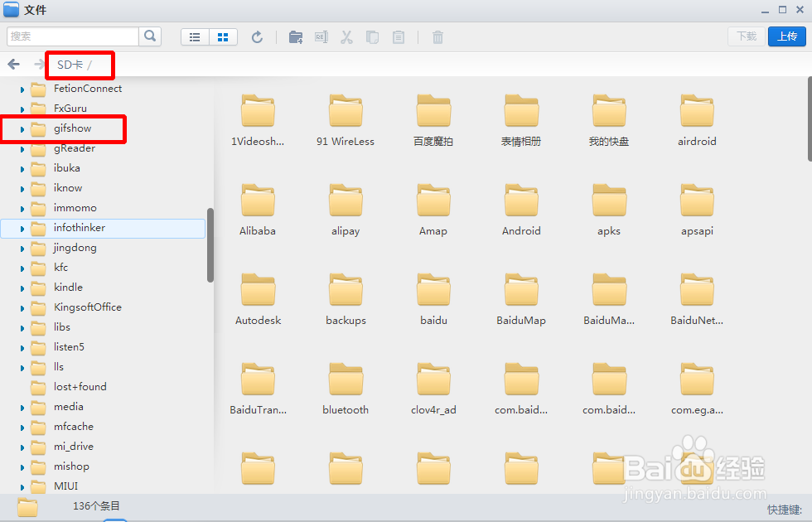The width and height of the screenshot is (812, 522).
Task: Go back with the left arrow
Action: 13,65
